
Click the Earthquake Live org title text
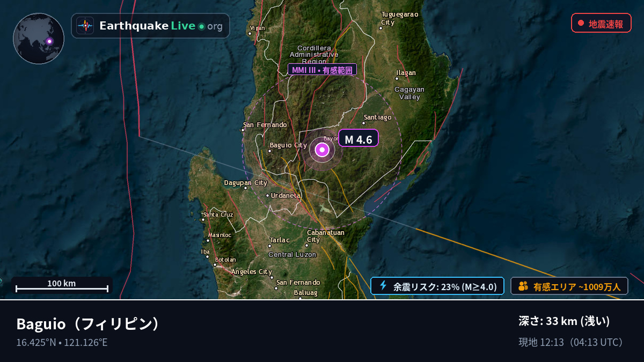click(x=161, y=26)
